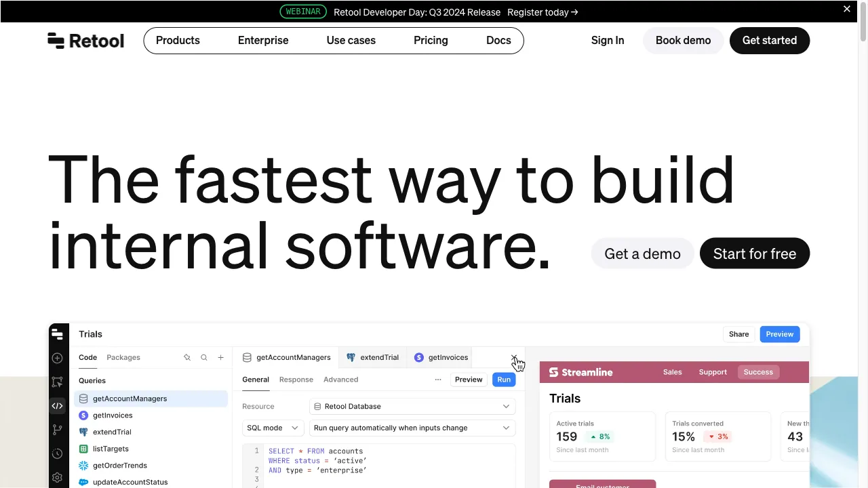Click the blue Preview button beside Share
868x488 pixels.
click(x=780, y=334)
